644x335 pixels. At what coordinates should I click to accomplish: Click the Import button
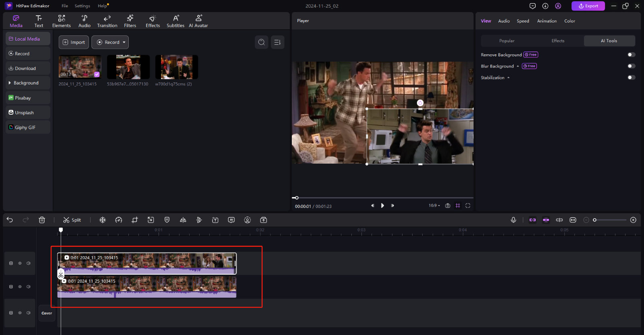[x=74, y=42]
